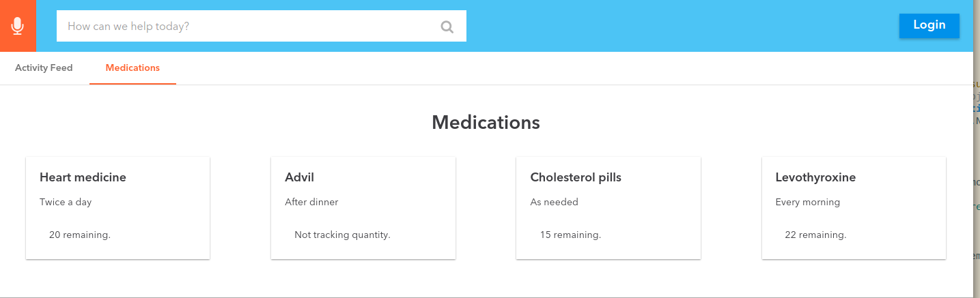This screenshot has width=980, height=298.
Task: Click the orange microphone voice icon
Action: pos(18,26)
